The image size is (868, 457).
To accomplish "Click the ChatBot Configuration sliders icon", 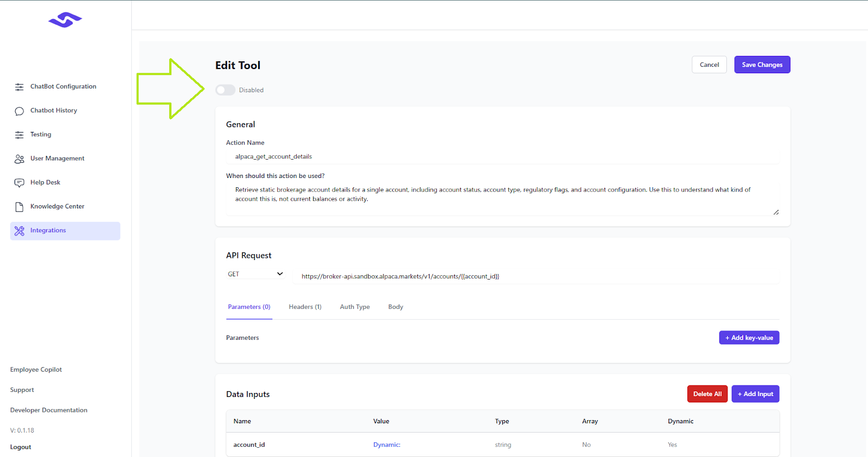I will [20, 87].
